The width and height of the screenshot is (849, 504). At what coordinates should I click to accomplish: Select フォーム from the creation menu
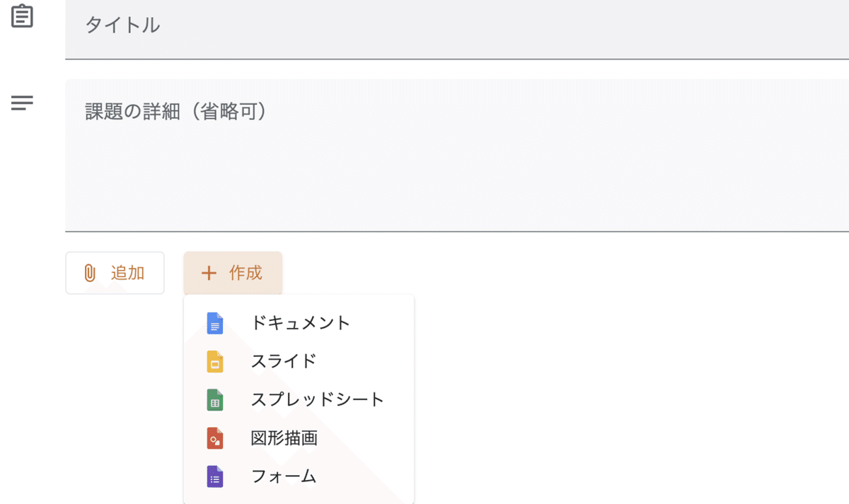coord(283,476)
